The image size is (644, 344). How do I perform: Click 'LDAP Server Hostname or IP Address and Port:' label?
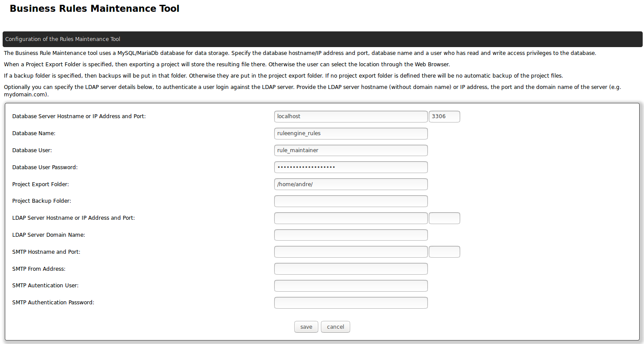point(73,218)
